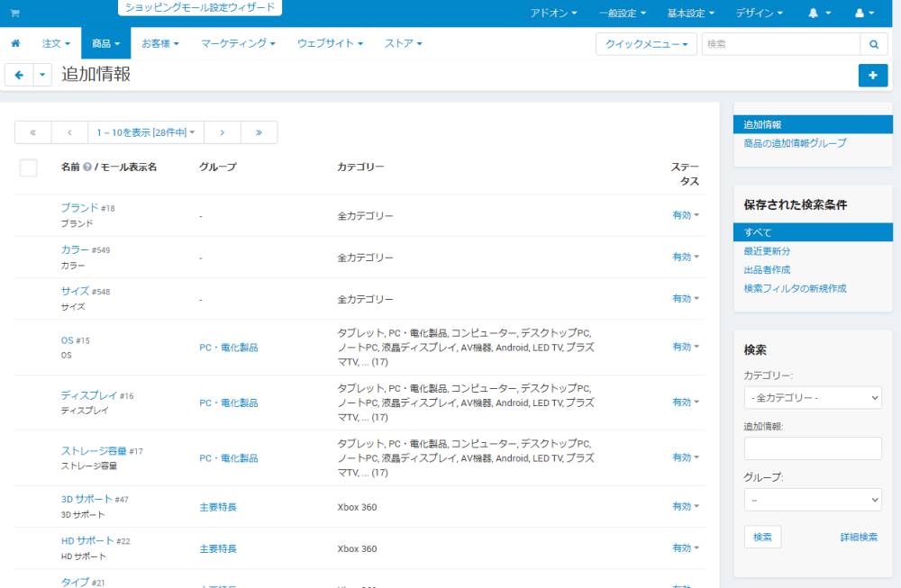Click help icon next to 名前 header
The height and width of the screenshot is (588, 901).
click(x=87, y=167)
